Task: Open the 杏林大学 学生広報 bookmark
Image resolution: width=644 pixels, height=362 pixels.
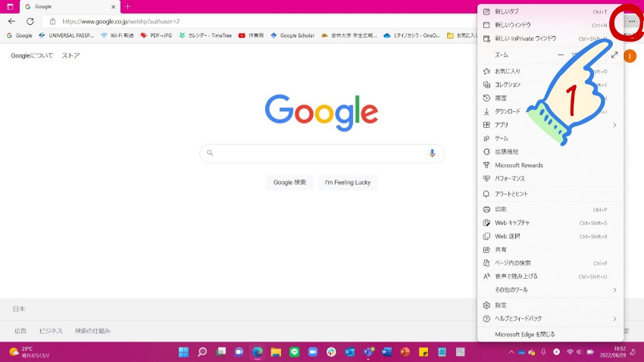Action: click(349, 36)
